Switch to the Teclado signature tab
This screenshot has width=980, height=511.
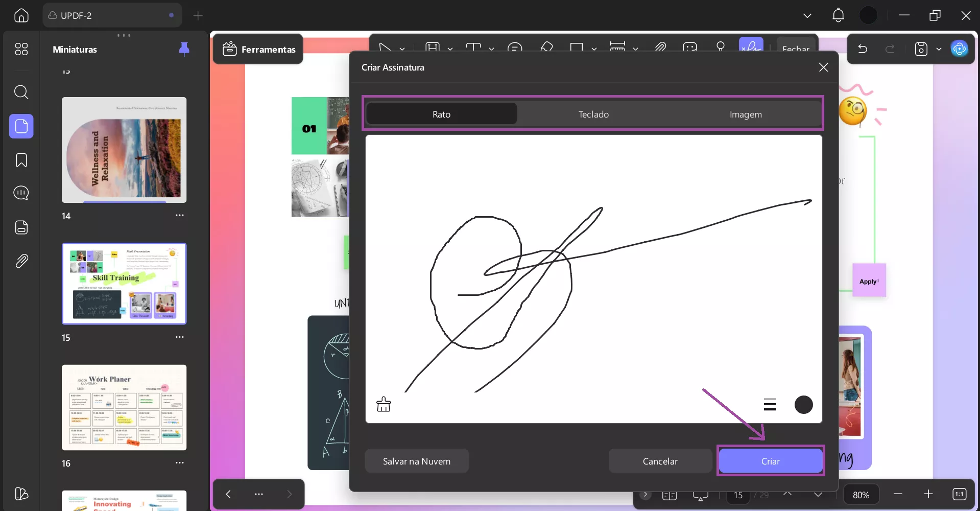pyautogui.click(x=593, y=114)
